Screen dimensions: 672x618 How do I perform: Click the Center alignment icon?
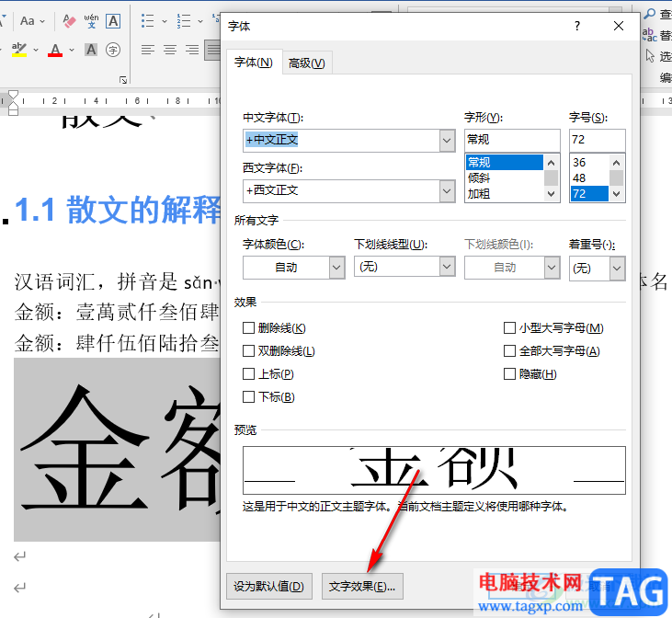tap(170, 50)
